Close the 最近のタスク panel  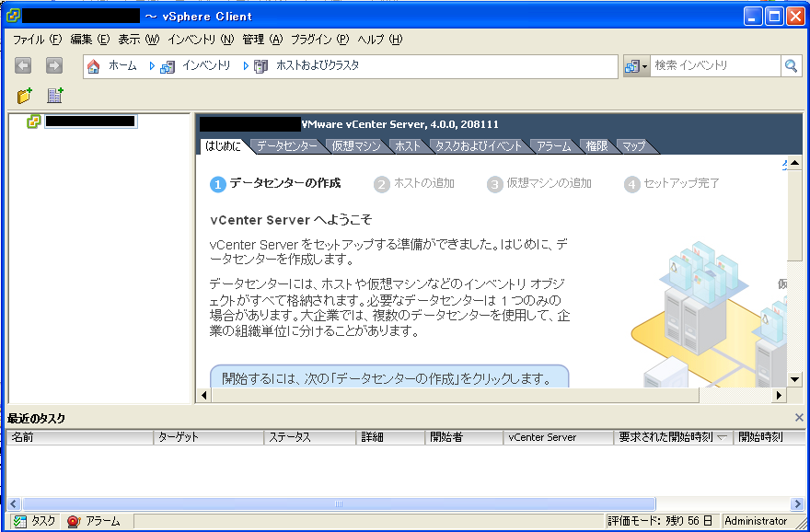pyautogui.click(x=799, y=417)
